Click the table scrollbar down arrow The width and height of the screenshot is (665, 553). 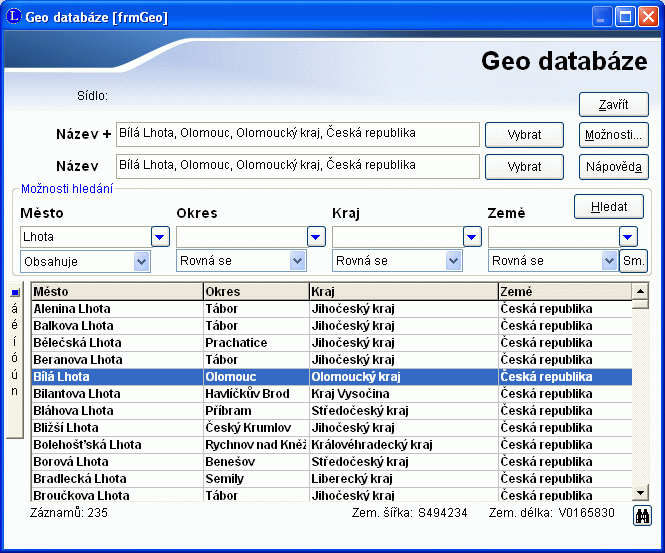(x=640, y=493)
